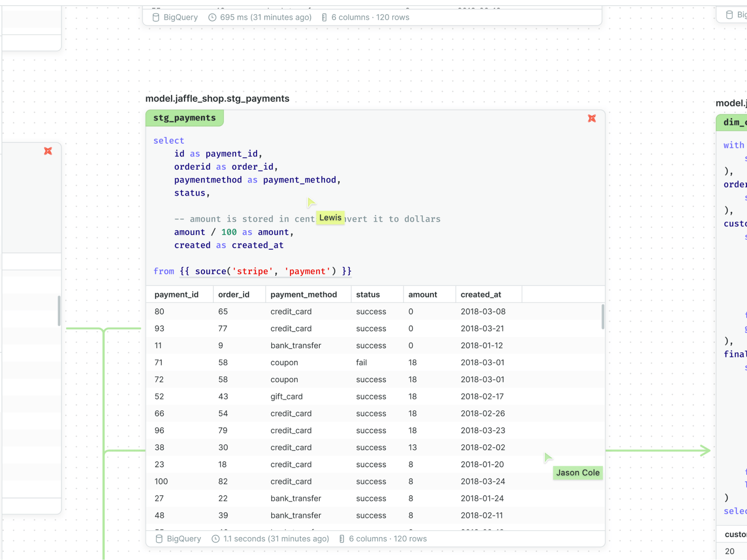Click the BigQuery icon on the top-right panel
This screenshot has width=747, height=560.
tap(729, 14)
